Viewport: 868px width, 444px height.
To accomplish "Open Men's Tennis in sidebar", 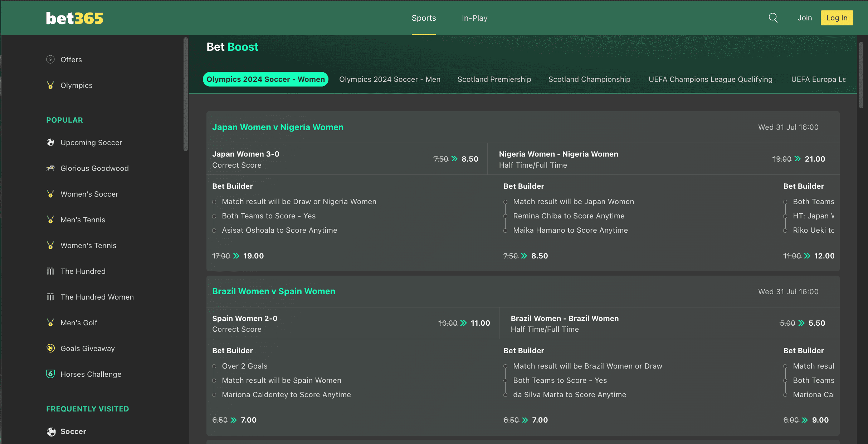I will click(x=83, y=219).
